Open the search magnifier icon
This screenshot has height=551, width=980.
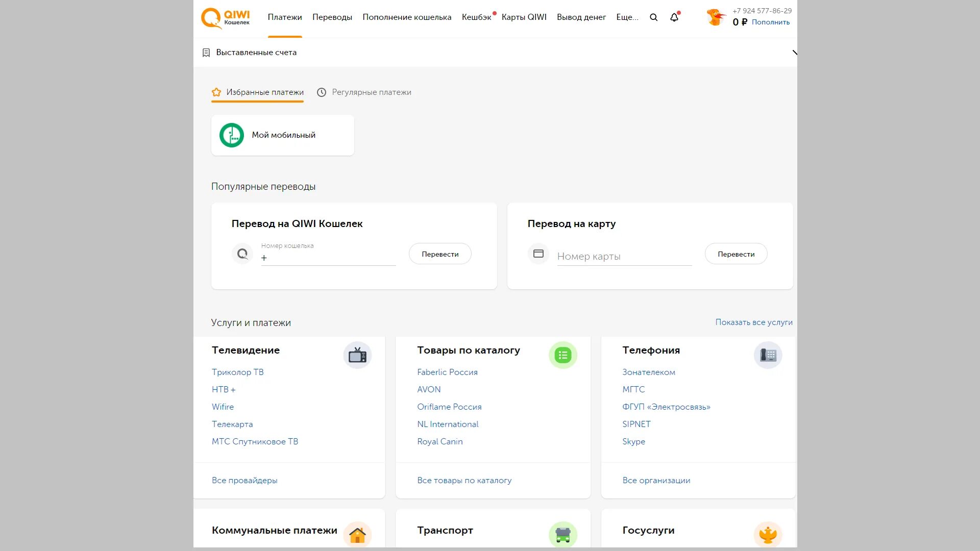click(x=653, y=17)
